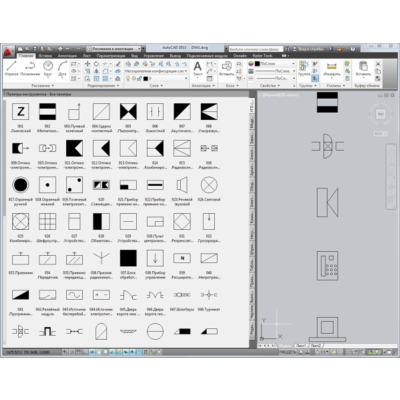This screenshot has height=400, width=400.
Task: Select the Line (Отрезок) tool
Action: [x=11, y=69]
